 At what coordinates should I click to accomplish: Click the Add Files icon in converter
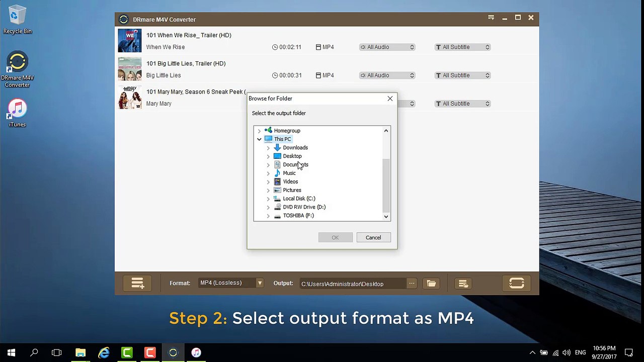[137, 284]
